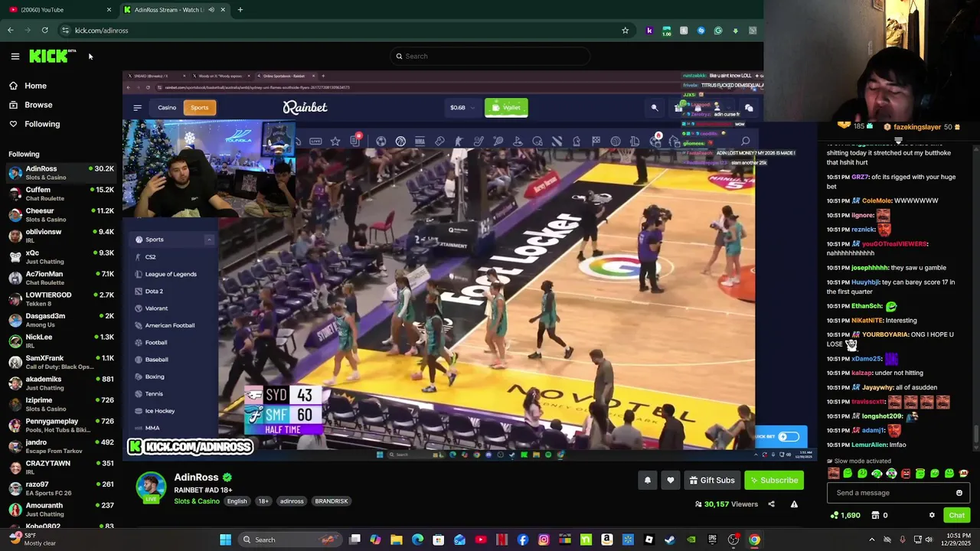Click Casino tab in Rainbet stream
The height and width of the screenshot is (551, 980).
167,108
